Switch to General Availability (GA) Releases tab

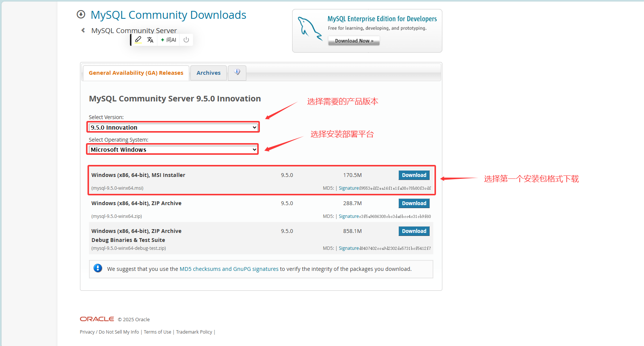click(x=136, y=73)
